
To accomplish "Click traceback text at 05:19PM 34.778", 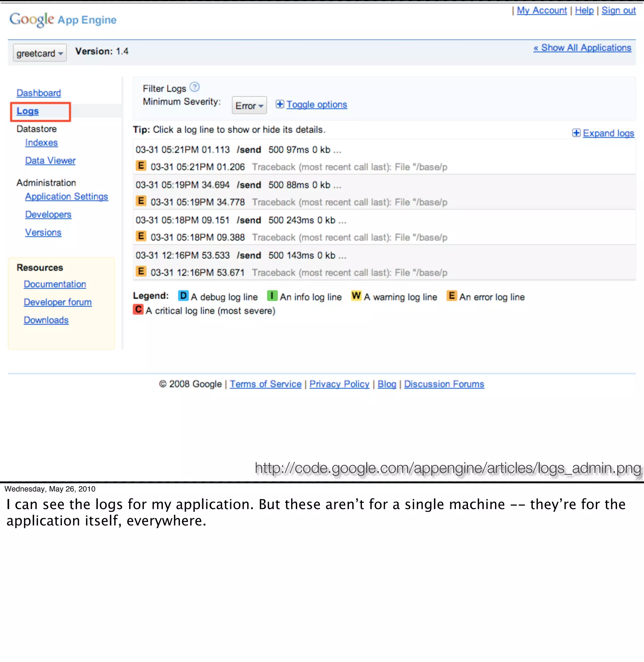I will (350, 202).
